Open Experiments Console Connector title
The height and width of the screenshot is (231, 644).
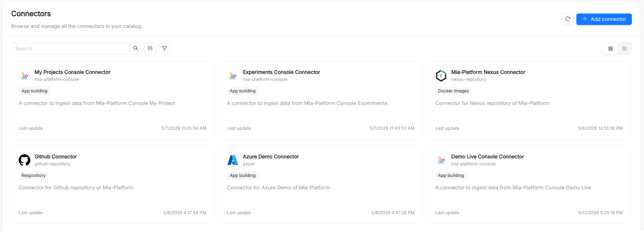pos(281,72)
